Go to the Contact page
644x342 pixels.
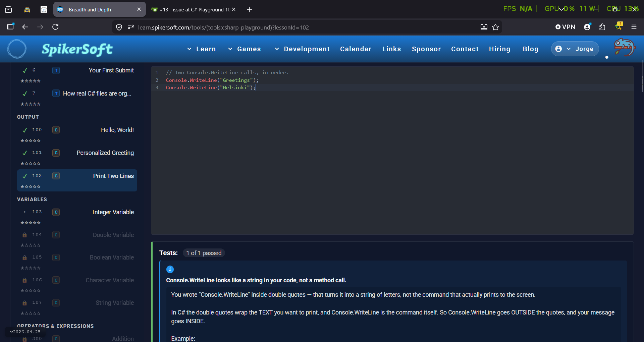pyautogui.click(x=465, y=49)
